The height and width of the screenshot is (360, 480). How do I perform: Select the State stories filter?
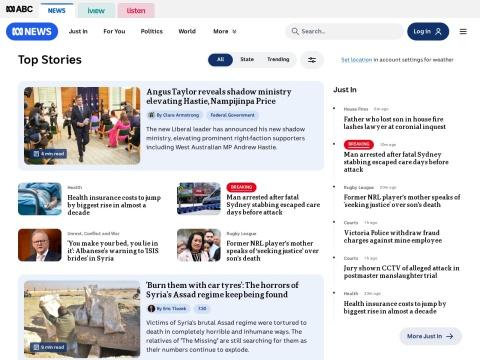(x=247, y=59)
